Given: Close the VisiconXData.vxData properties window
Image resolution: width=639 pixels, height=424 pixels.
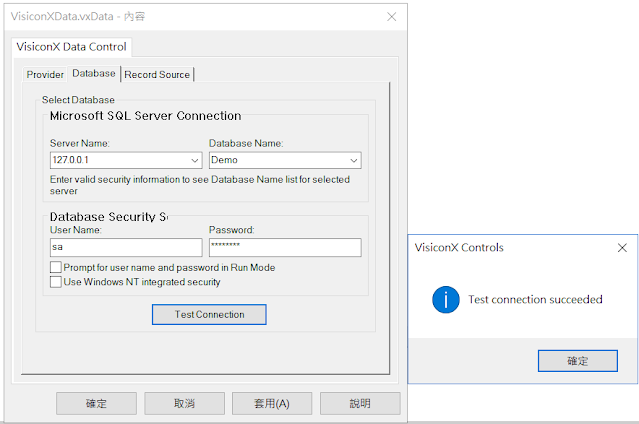Looking at the screenshot, I should click(x=391, y=17).
